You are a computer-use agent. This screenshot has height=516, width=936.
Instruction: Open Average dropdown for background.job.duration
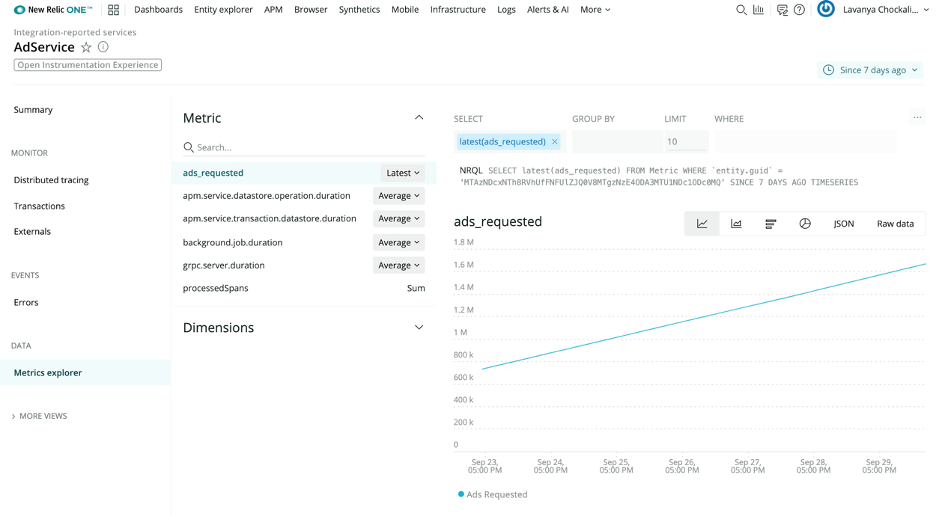tap(399, 242)
